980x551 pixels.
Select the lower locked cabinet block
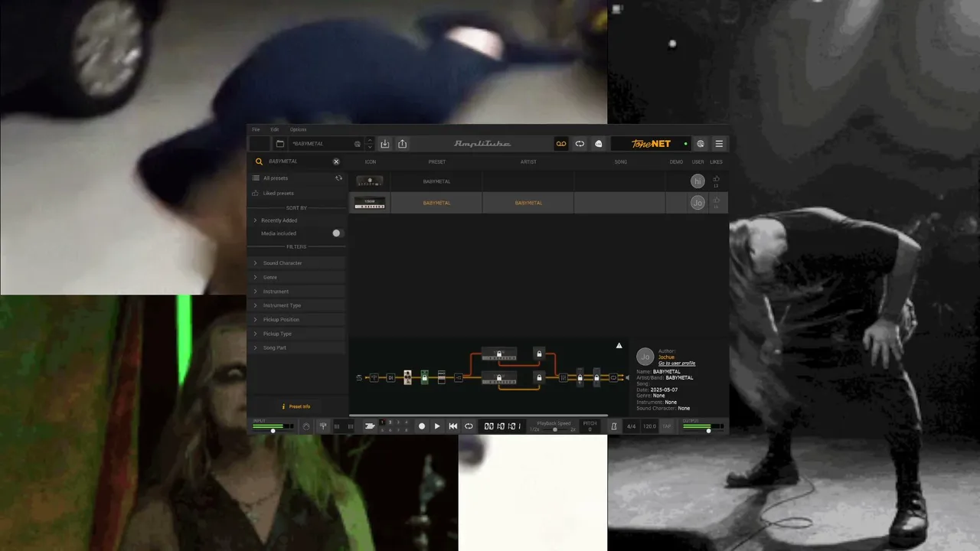(539, 377)
